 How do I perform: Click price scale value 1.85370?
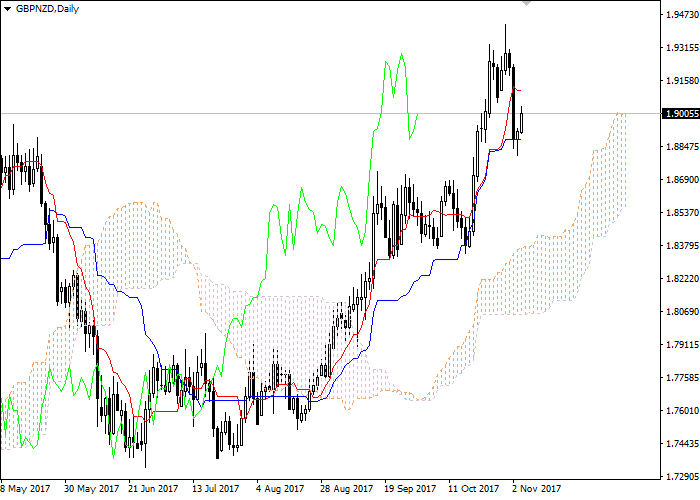682,212
